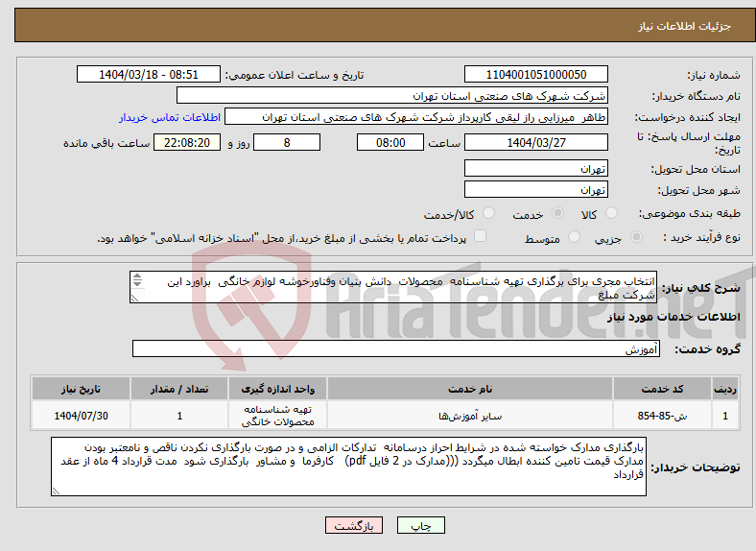This screenshot has width=756, height=551.
Task: Click the کد خدمت column header
Action: click(x=662, y=389)
